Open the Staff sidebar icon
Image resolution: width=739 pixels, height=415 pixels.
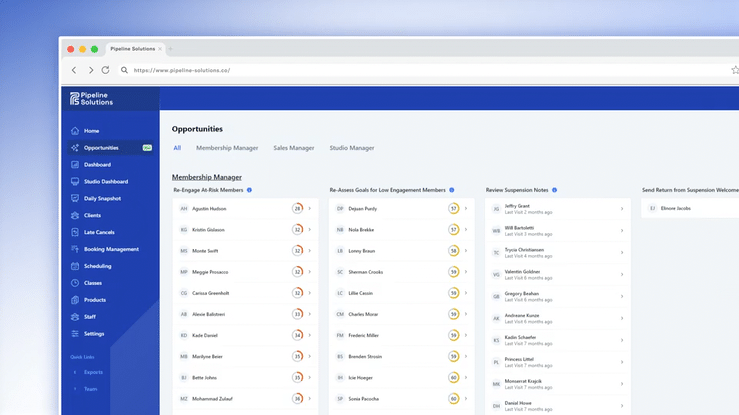(75, 317)
